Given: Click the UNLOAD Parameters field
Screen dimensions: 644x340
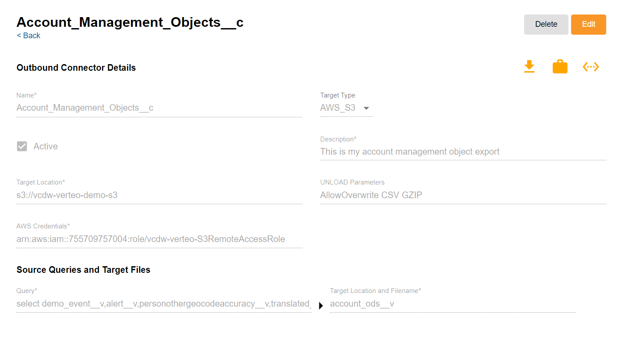Looking at the screenshot, I should 463,195.
